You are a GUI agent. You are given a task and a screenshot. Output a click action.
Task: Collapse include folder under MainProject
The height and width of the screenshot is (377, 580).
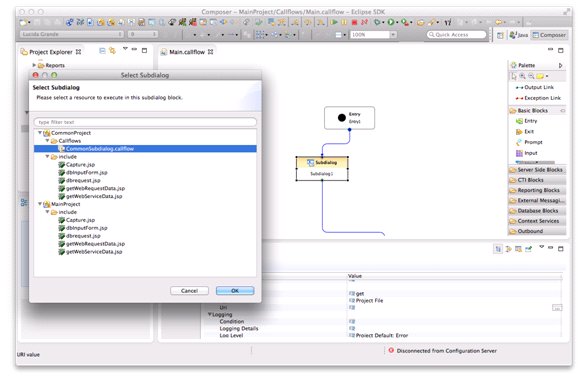[x=47, y=212]
